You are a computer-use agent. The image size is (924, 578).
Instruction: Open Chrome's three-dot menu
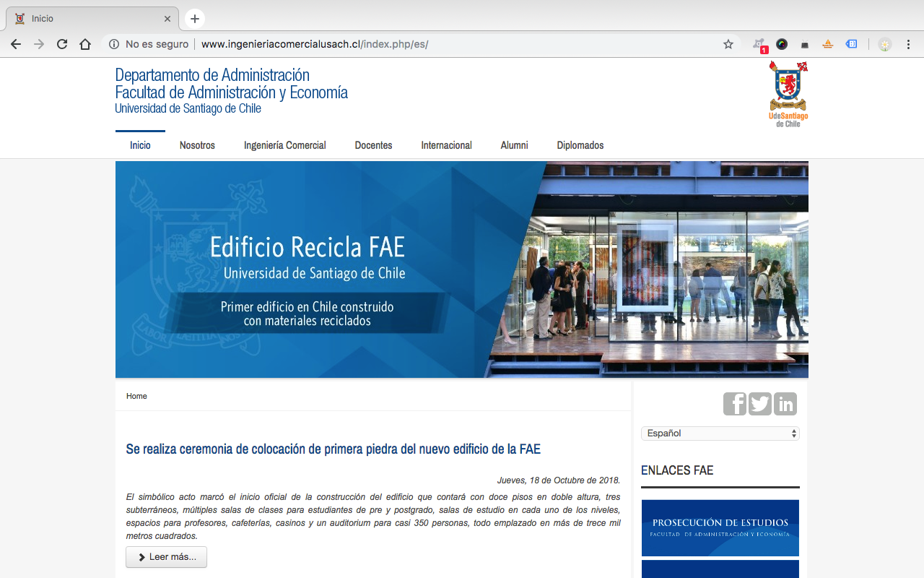click(908, 44)
